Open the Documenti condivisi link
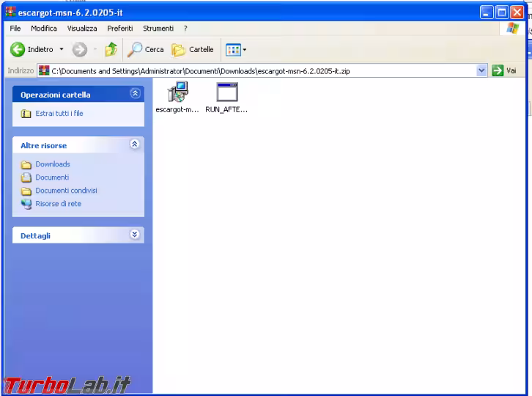532x396 pixels. (66, 191)
